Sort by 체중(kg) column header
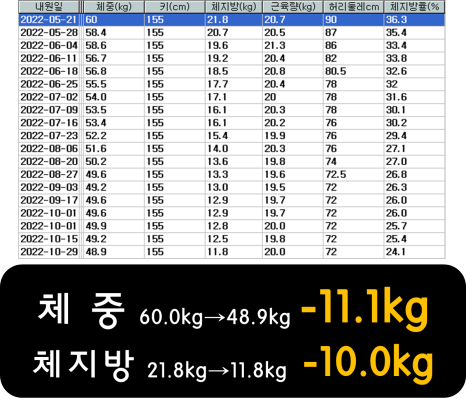The width and height of the screenshot is (466, 413). pyautogui.click(x=114, y=7)
